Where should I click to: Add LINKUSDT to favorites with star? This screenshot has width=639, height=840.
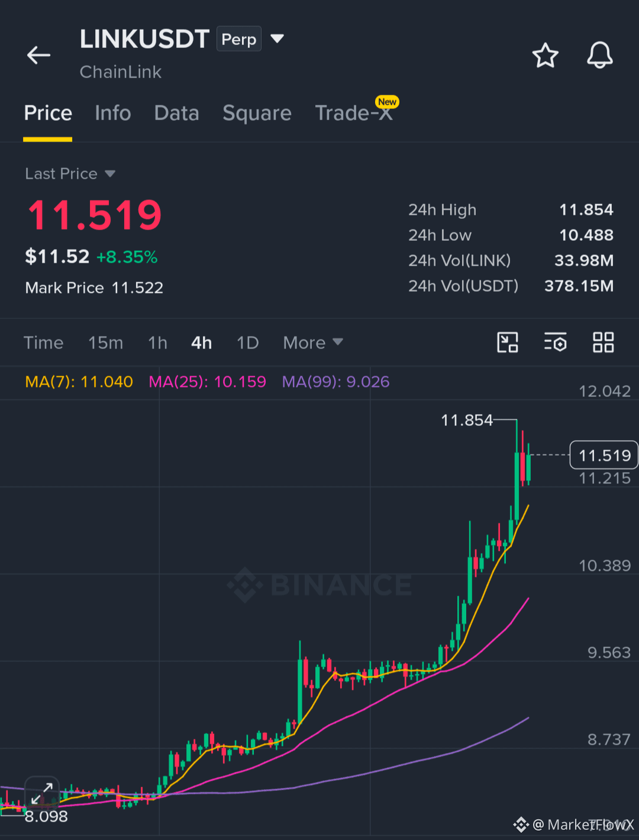545,56
